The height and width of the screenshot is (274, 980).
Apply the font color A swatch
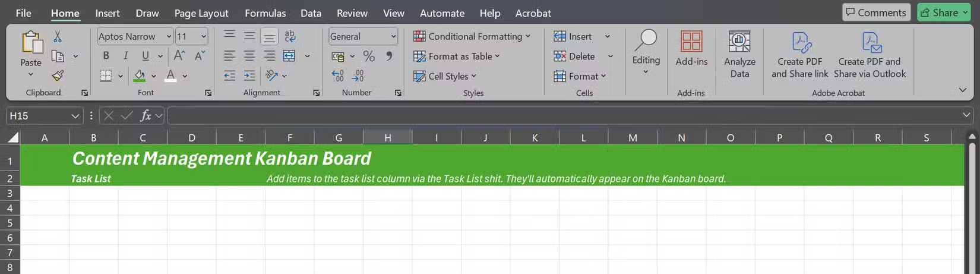tap(170, 75)
